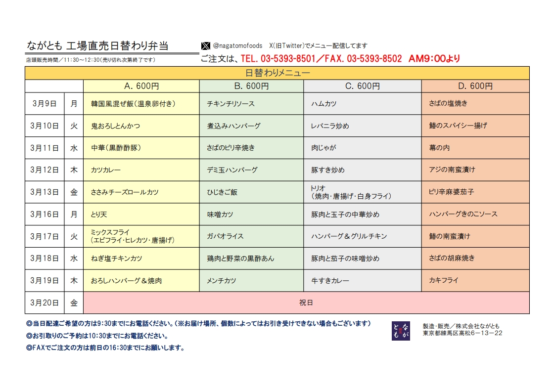
Task: Click the カツカレー cell
Action: click(141, 170)
